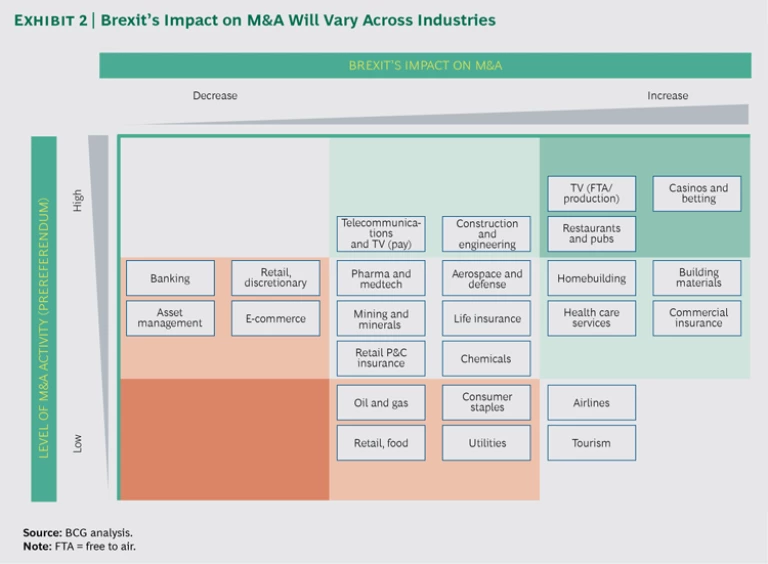Image resolution: width=768 pixels, height=564 pixels.
Task: Click the Chemicals box
Action: [487, 358]
